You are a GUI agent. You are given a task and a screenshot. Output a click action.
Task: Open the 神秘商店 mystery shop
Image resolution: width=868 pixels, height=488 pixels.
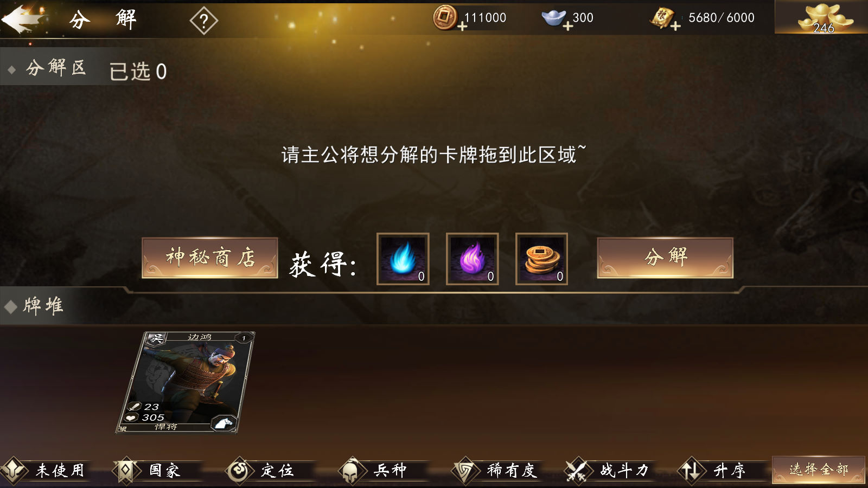(210, 258)
